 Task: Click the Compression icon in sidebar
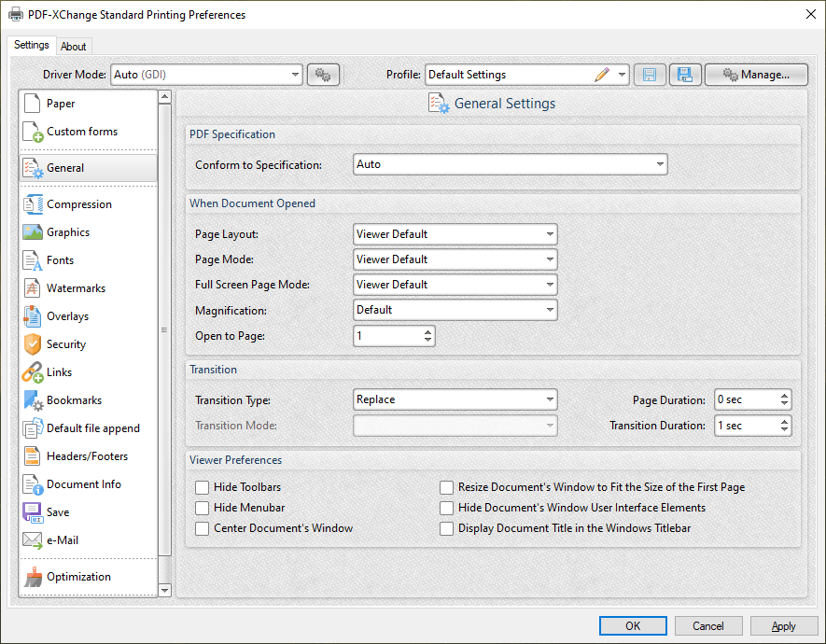pyautogui.click(x=33, y=204)
